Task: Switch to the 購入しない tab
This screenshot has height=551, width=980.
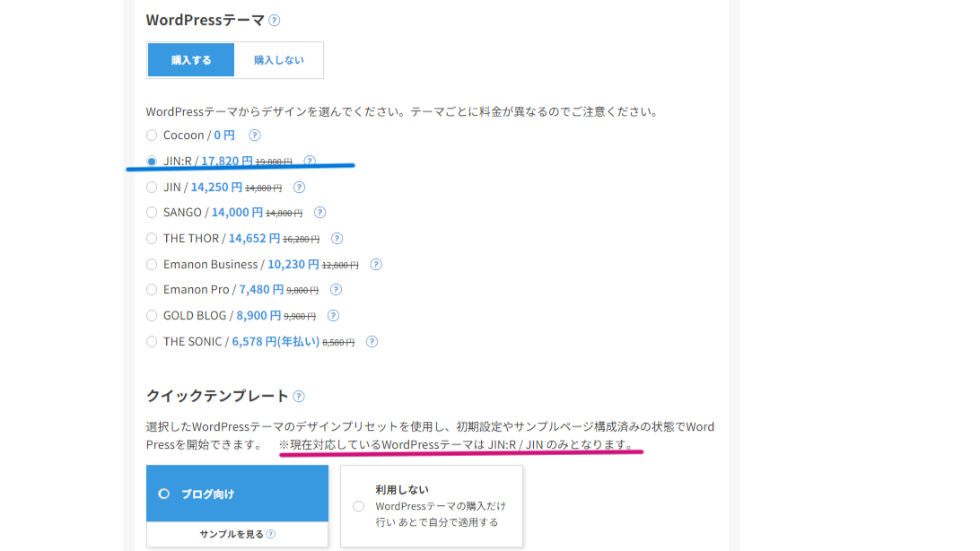Action: [279, 60]
